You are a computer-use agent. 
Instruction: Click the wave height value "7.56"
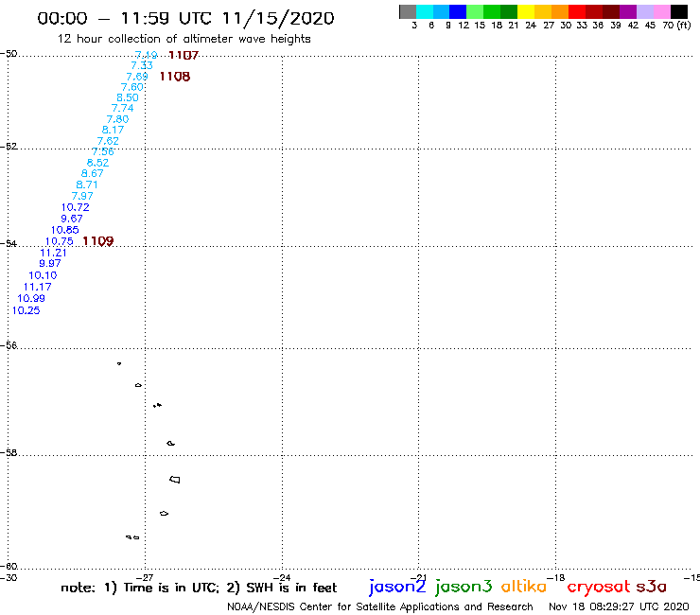coord(103,151)
